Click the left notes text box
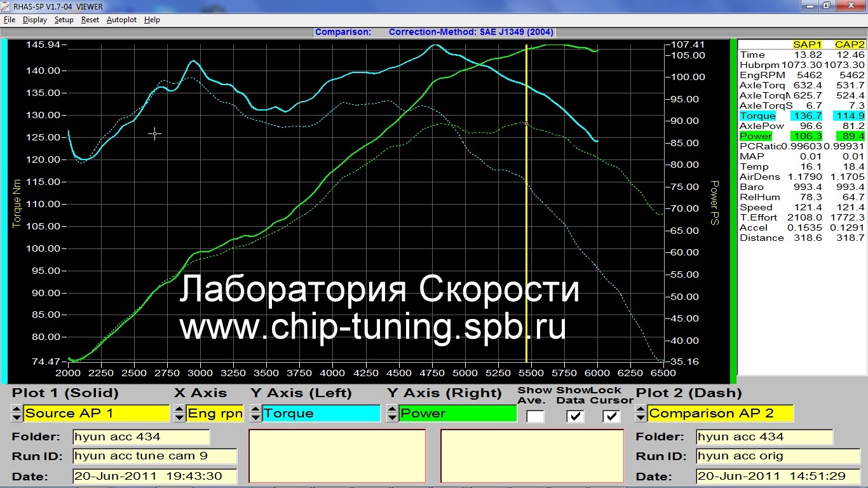 [337, 456]
